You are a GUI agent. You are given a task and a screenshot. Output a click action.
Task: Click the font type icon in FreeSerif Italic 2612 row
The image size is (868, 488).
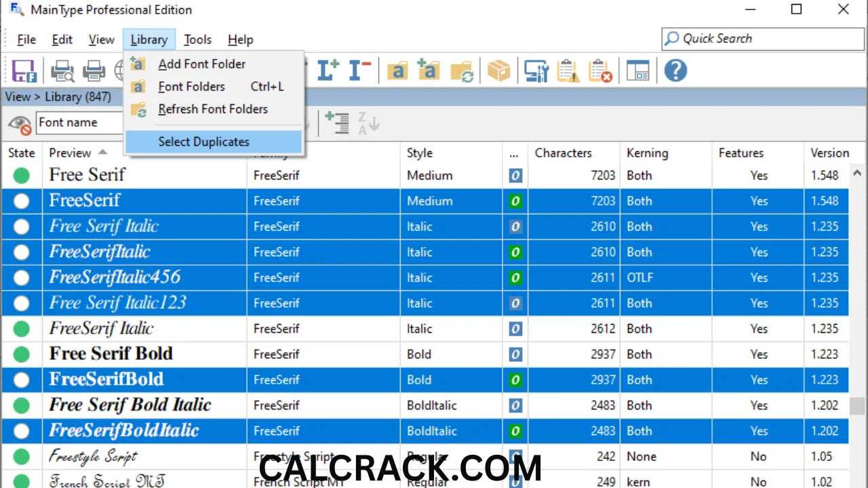(515, 329)
